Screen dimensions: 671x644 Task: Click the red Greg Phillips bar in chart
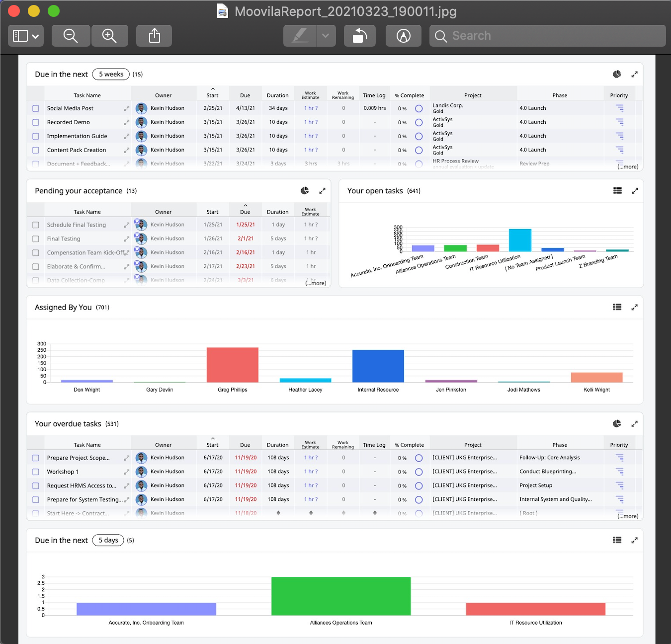click(233, 365)
